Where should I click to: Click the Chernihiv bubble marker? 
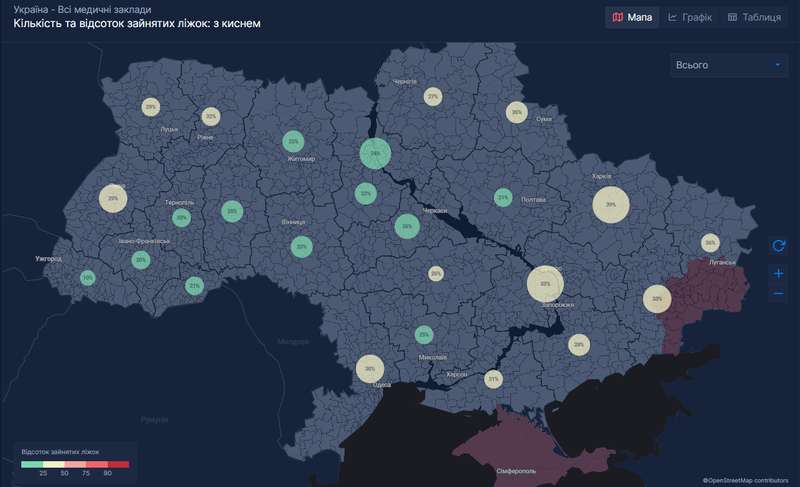coord(432,97)
